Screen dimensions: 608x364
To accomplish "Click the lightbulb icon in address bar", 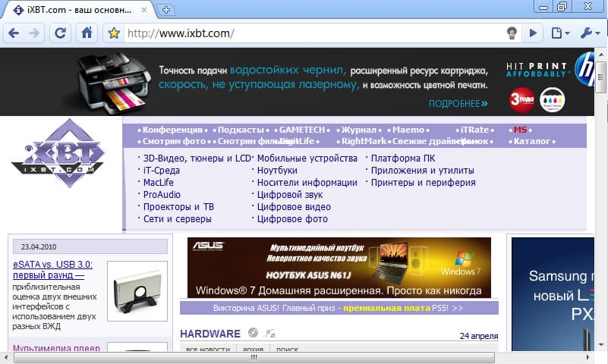I will pos(512,33).
